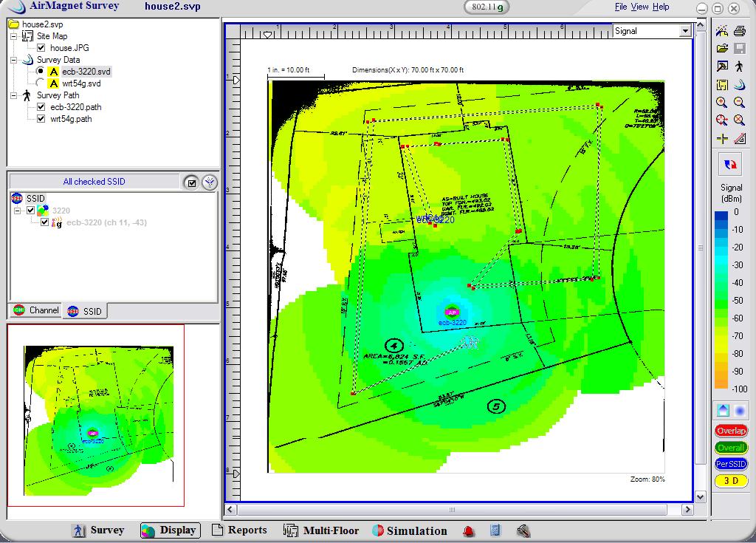
Task: Open the Simulation mode
Action: [x=410, y=530]
